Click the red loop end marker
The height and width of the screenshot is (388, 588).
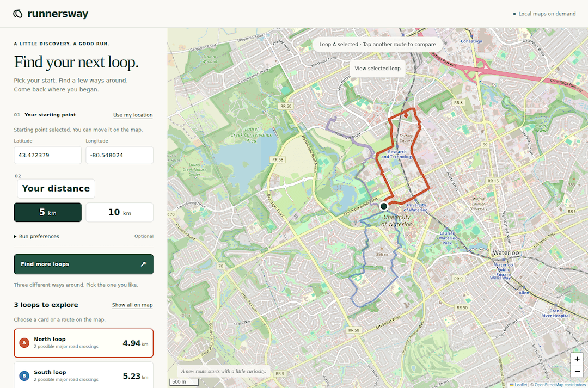406,116
